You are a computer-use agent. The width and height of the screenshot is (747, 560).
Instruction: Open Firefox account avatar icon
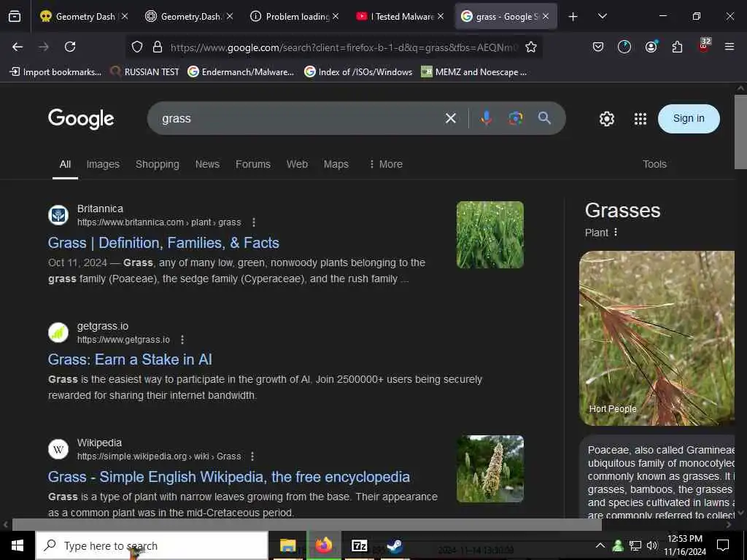coord(651,47)
